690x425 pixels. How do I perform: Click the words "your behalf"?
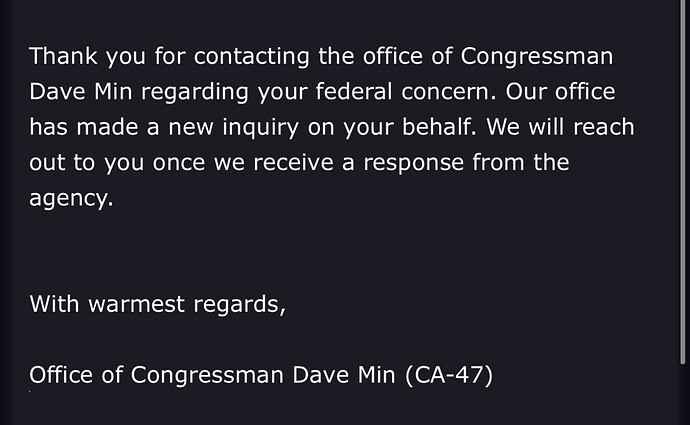pyautogui.click(x=395, y=128)
